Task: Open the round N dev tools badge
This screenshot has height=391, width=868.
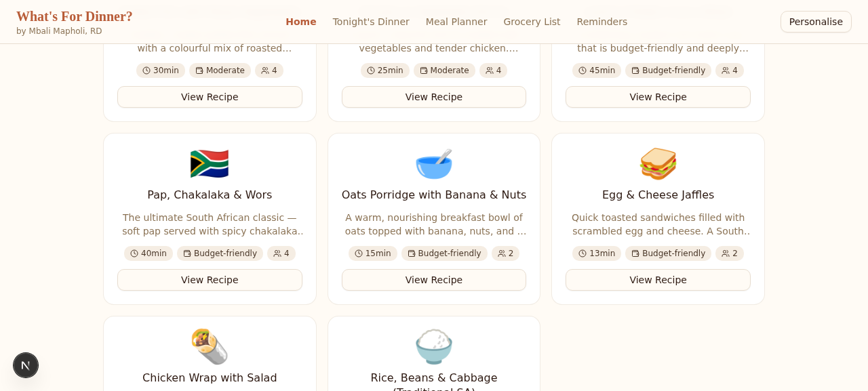Action: click(26, 365)
